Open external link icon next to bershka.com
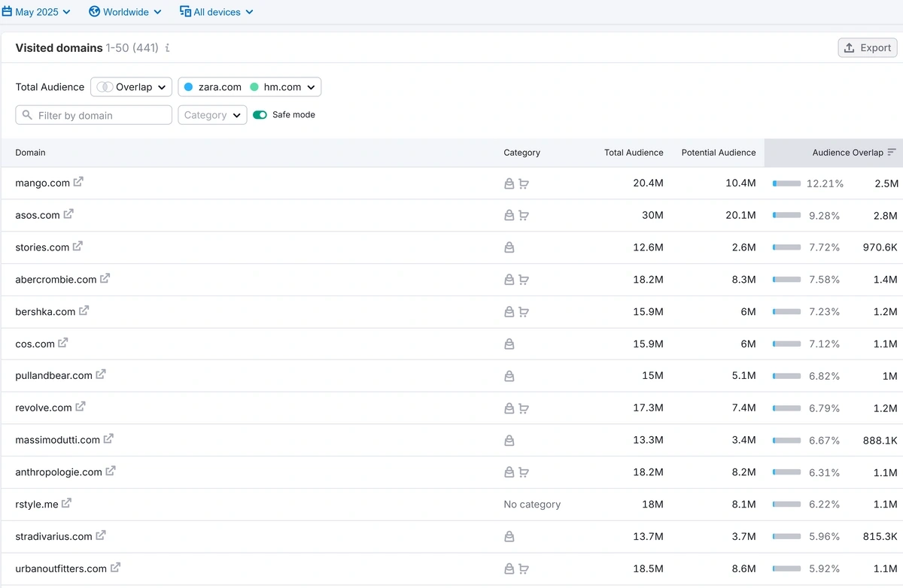Image resolution: width=903 pixels, height=588 pixels. 84,311
